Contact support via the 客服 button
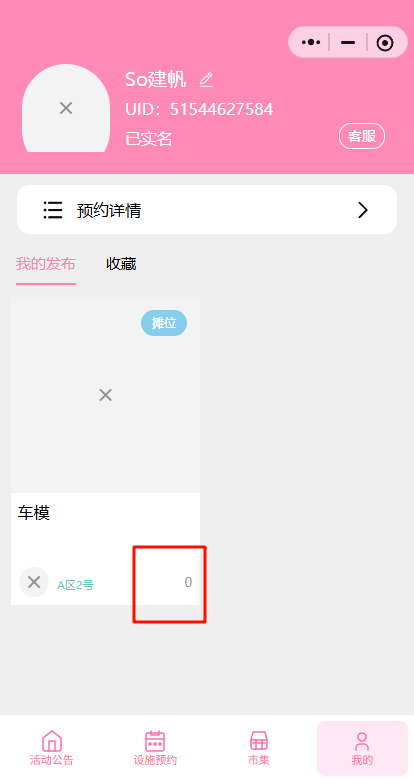The image size is (414, 780). 362,136
